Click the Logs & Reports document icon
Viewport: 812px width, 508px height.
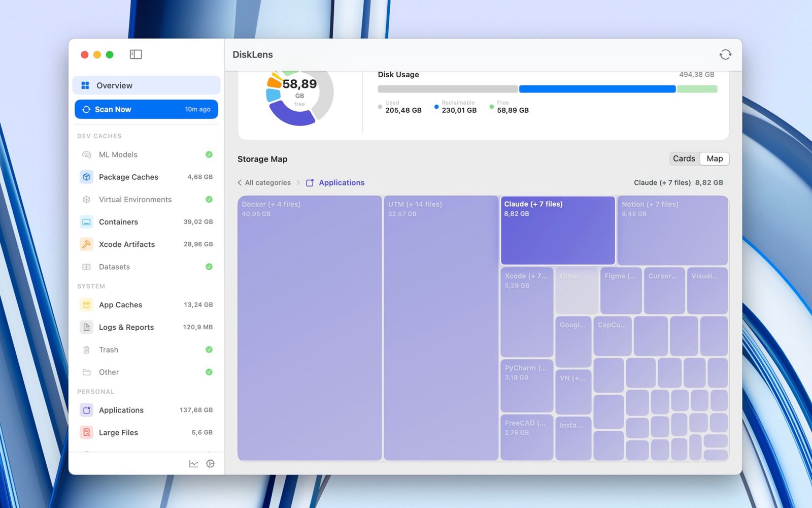[86, 327]
